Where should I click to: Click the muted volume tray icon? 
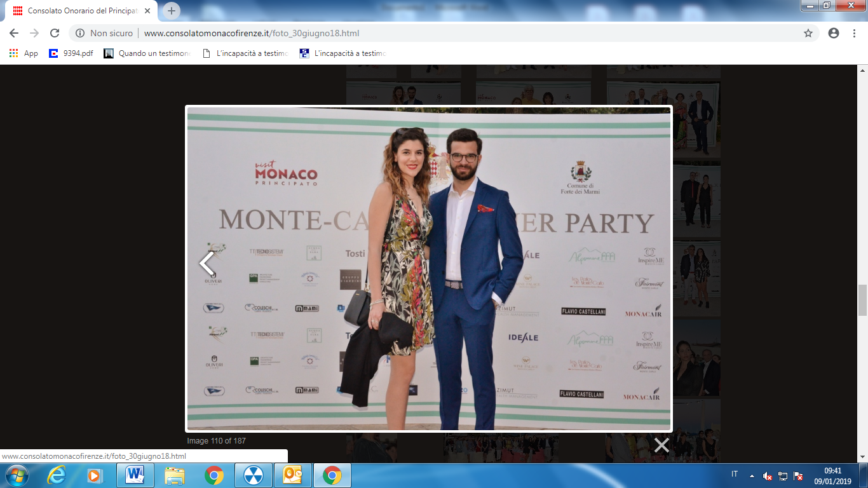click(x=767, y=475)
